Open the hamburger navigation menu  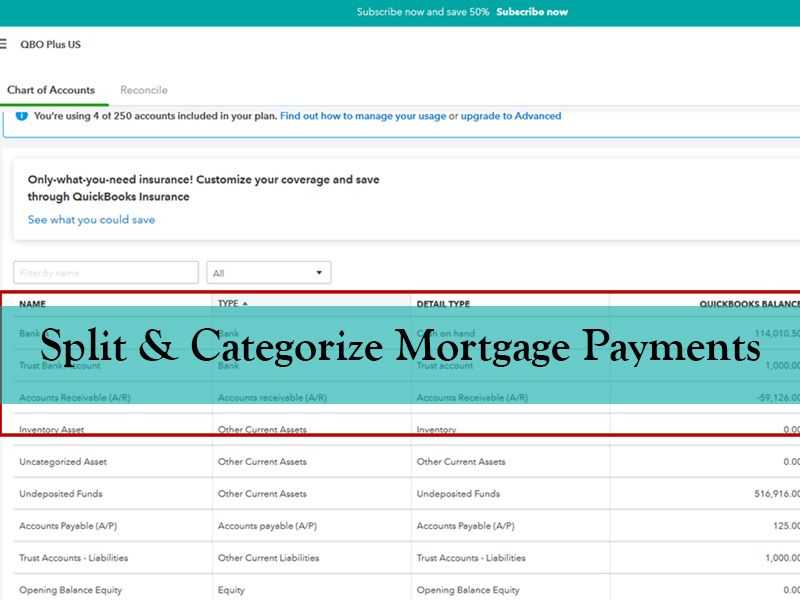tap(3, 44)
